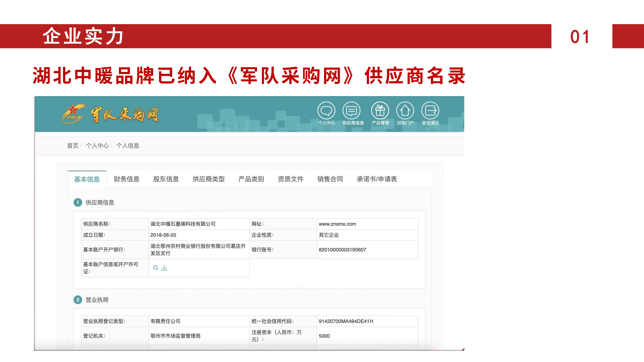Click the bank account number 82010000003190607
Viewport: 644px width, 362px height.
pyautogui.click(x=343, y=250)
